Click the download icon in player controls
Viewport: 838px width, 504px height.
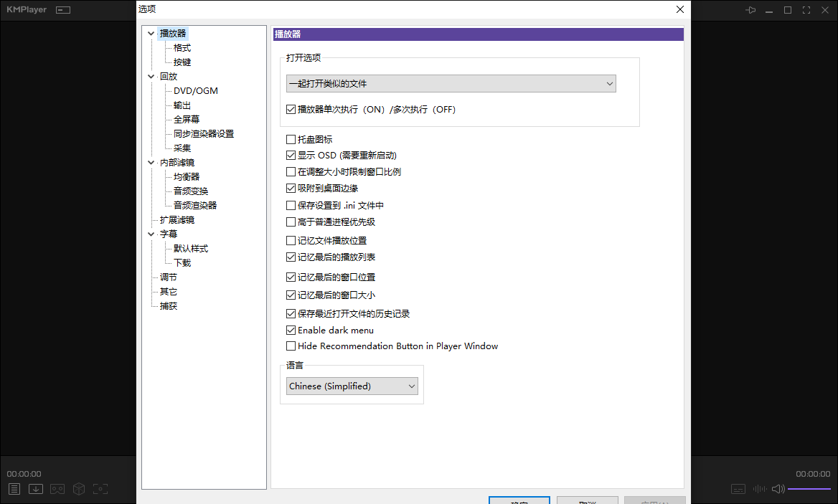pos(35,488)
